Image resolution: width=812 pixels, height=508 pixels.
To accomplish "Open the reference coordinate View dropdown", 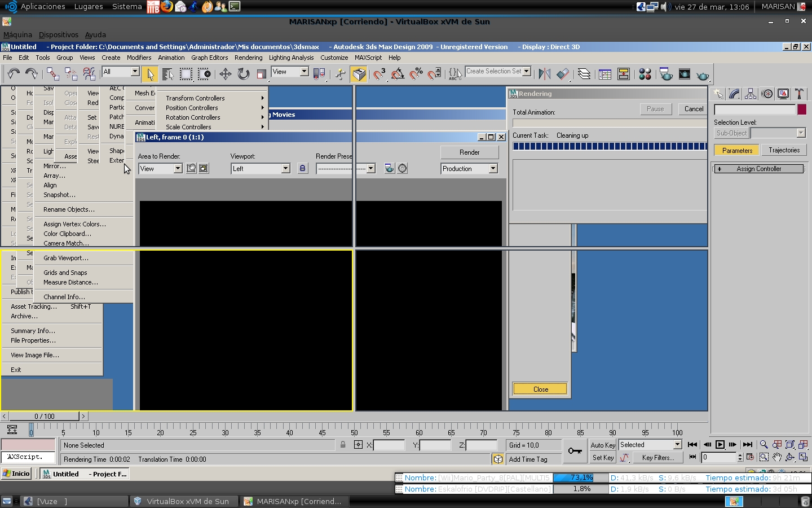I will point(290,72).
